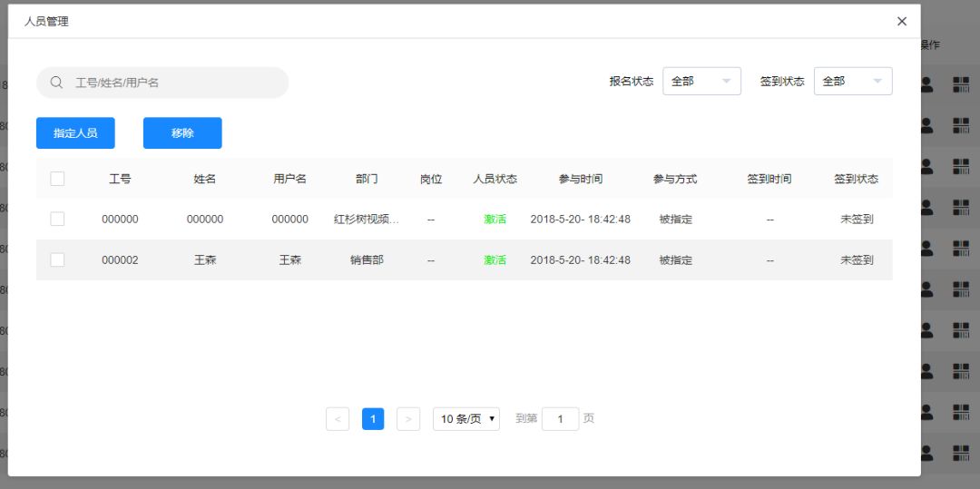The image size is (980, 489).
Task: Click the magnifier icon in the search box
Action: tap(56, 83)
